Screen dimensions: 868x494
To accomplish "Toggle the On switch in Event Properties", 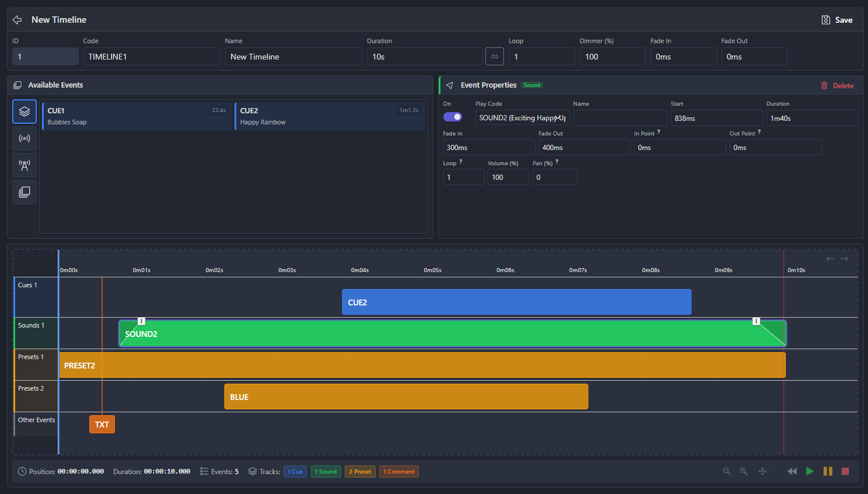I will [453, 117].
